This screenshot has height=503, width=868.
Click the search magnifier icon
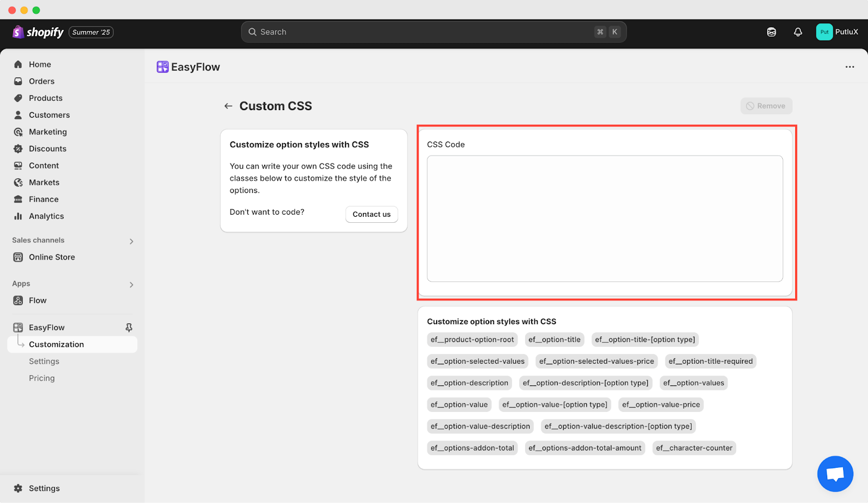pos(252,32)
